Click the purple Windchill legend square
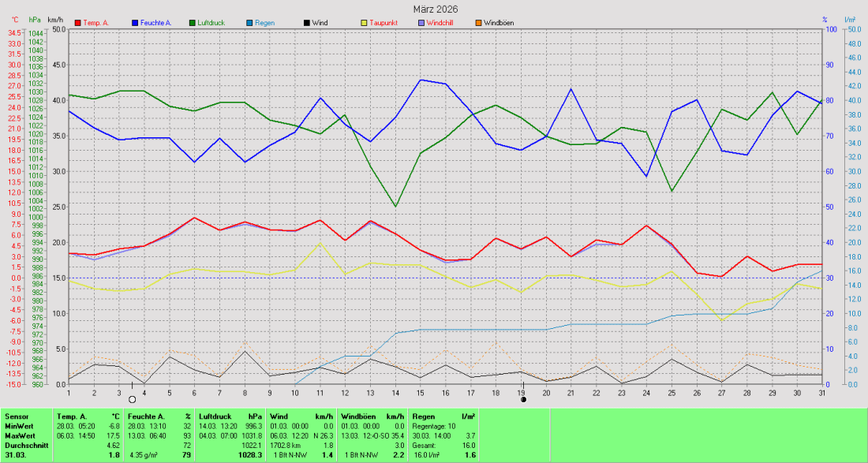 coord(420,24)
